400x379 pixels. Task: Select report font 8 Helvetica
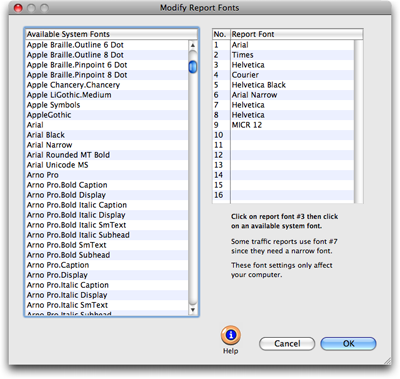point(283,115)
